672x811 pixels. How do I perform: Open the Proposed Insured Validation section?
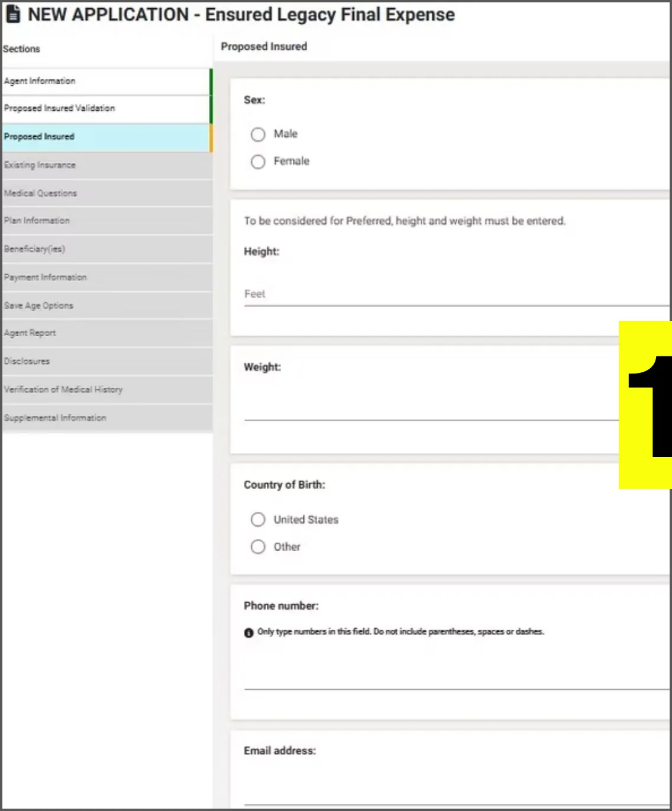(x=106, y=109)
